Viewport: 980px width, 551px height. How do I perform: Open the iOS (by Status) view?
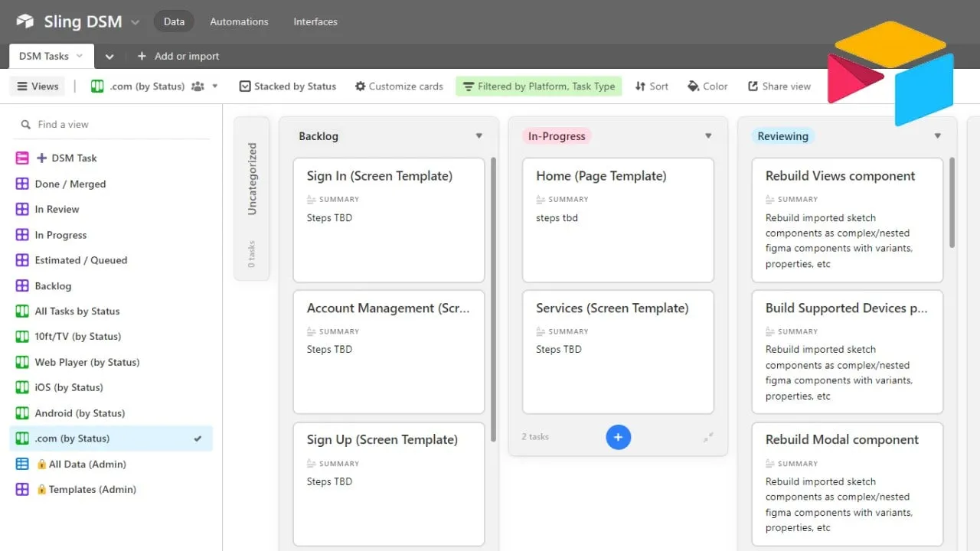(113, 387)
